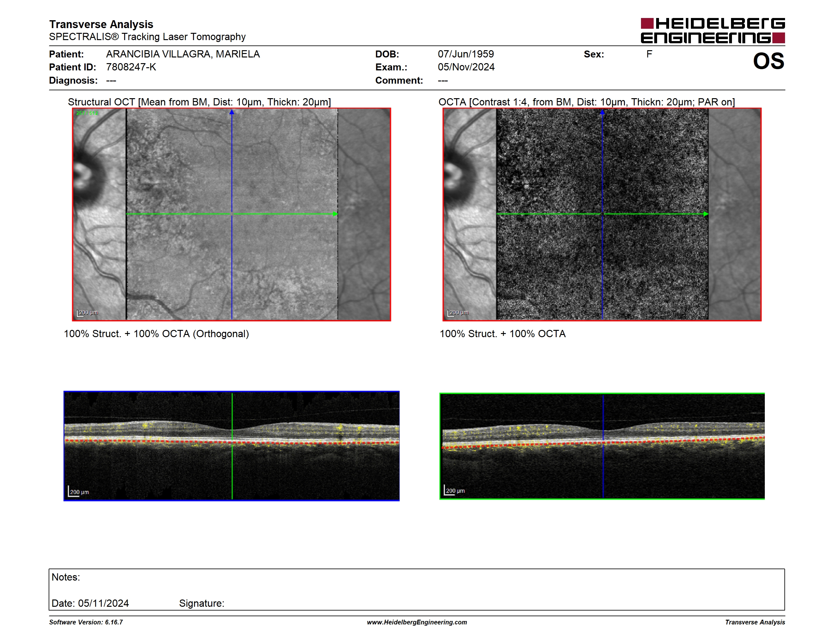The image size is (834, 644).
Task: Click the 'Date: 05/11/2024' text
Action: coord(90,604)
